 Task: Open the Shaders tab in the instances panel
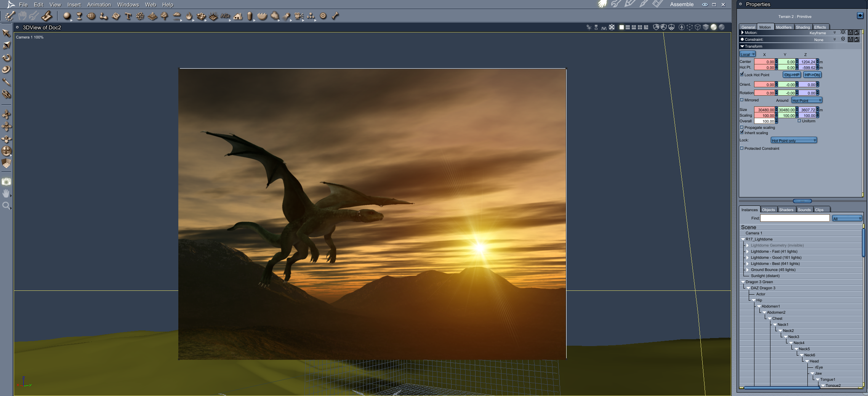[x=786, y=210]
